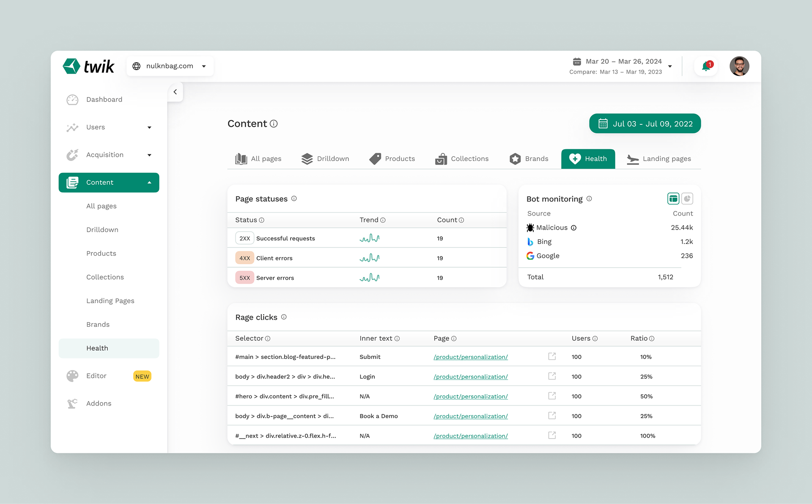Click the Users column info icon
The width and height of the screenshot is (812, 504).
tap(595, 339)
